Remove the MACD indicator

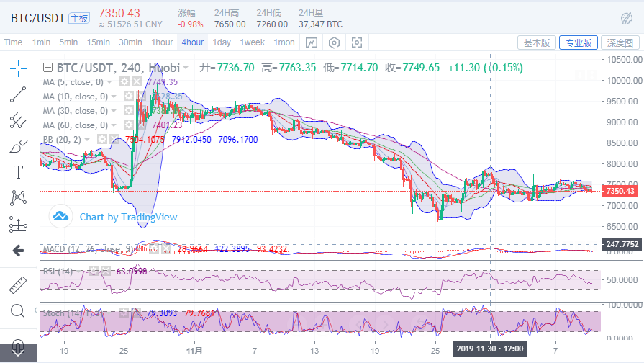click(x=166, y=248)
